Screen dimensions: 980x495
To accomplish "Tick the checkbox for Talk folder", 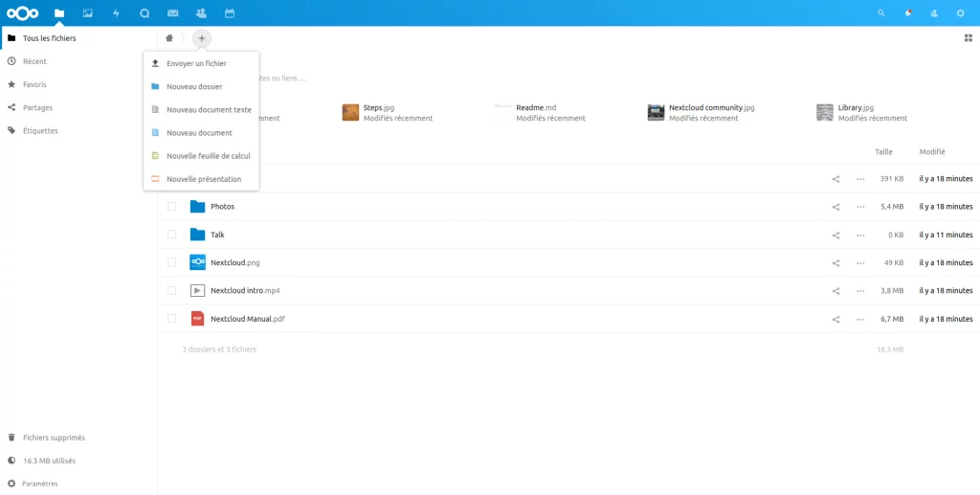I will pos(172,235).
